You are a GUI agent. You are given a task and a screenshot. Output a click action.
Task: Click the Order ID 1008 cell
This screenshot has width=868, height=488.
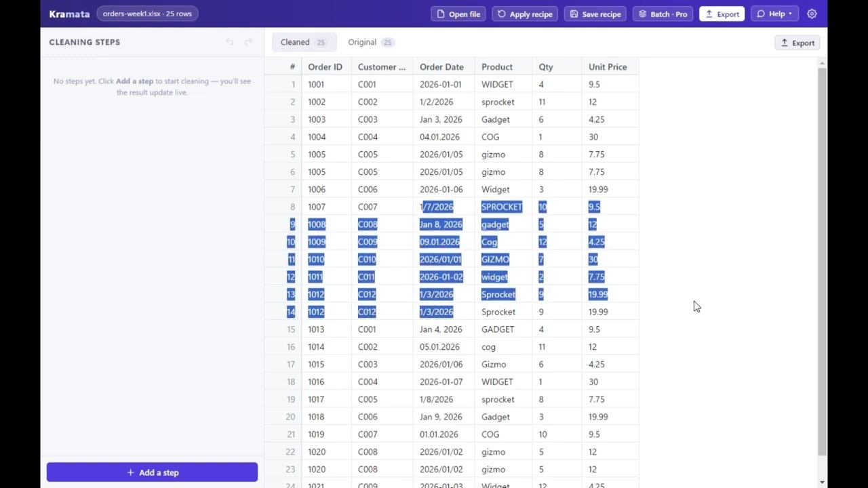[326, 224]
